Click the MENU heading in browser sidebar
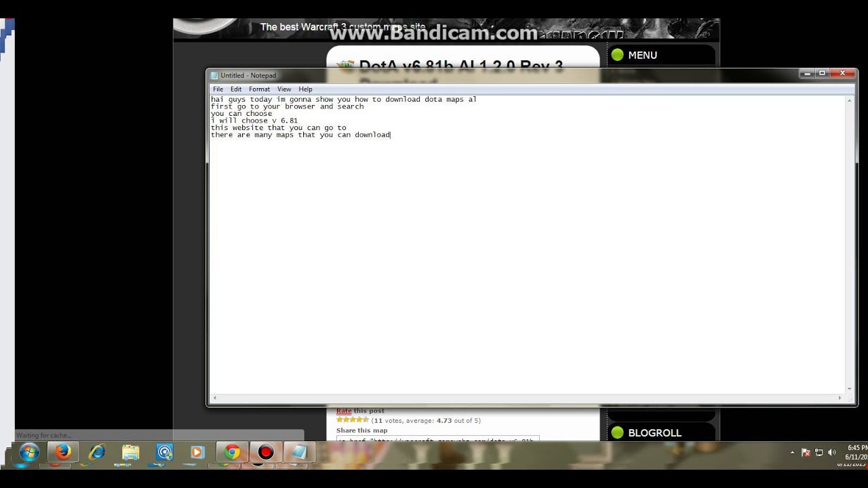 642,56
